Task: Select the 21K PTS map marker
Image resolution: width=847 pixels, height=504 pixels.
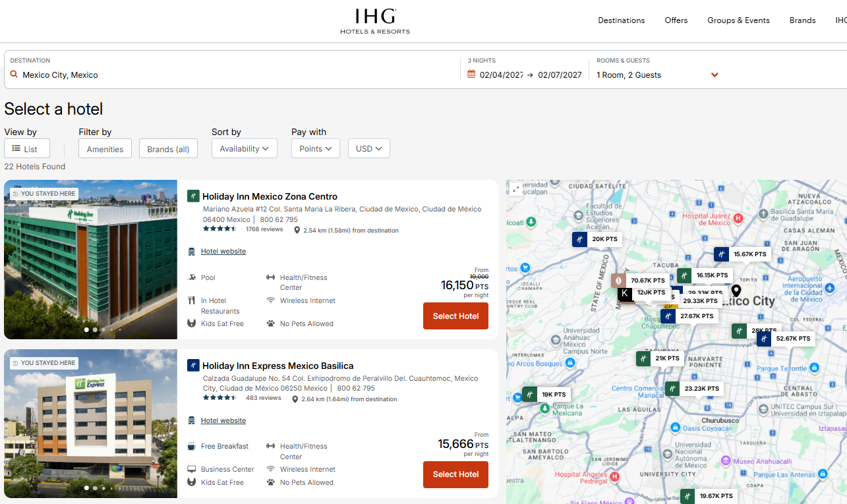Action: point(660,358)
